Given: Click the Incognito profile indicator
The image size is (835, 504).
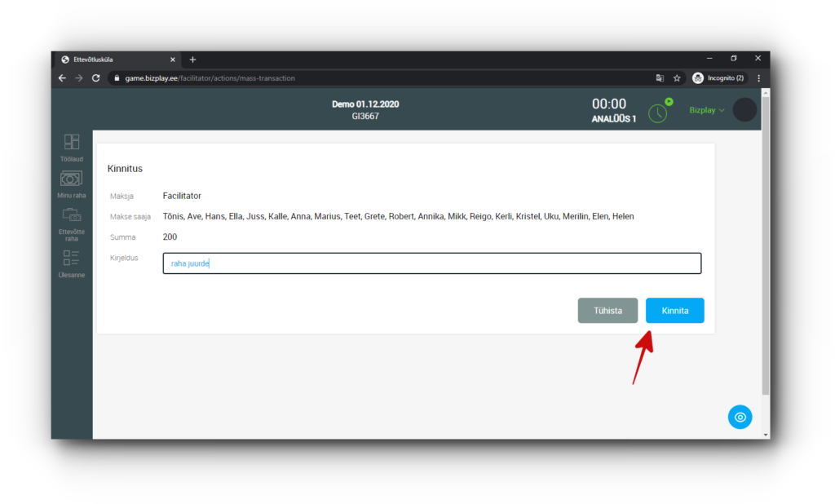Looking at the screenshot, I should (x=718, y=78).
